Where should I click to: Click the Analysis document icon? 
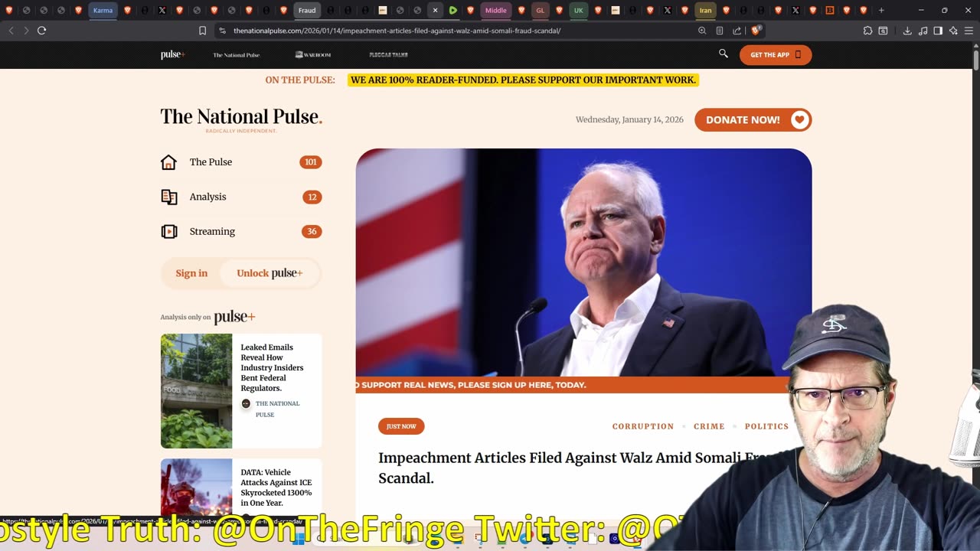coord(168,197)
